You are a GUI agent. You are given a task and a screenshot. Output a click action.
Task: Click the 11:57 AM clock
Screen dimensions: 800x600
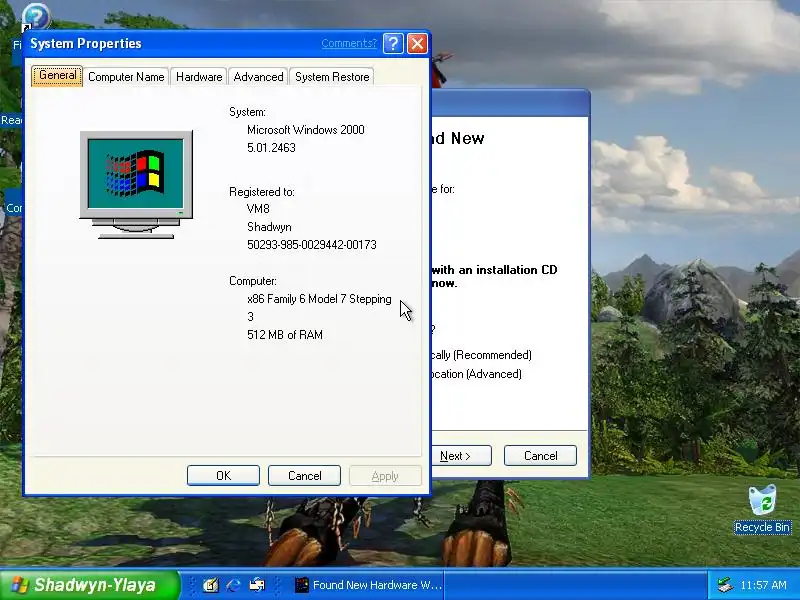[x=763, y=585]
